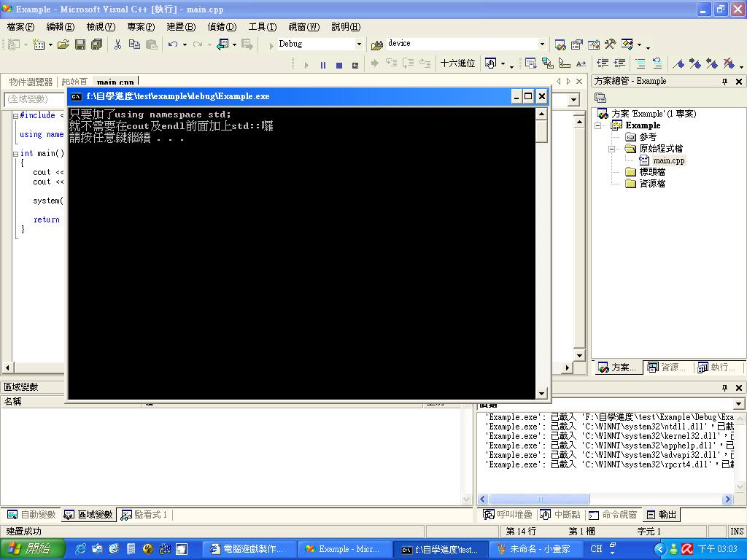Click the Copy icon in the toolbar
This screenshot has width=747, height=560.
pyautogui.click(x=134, y=44)
